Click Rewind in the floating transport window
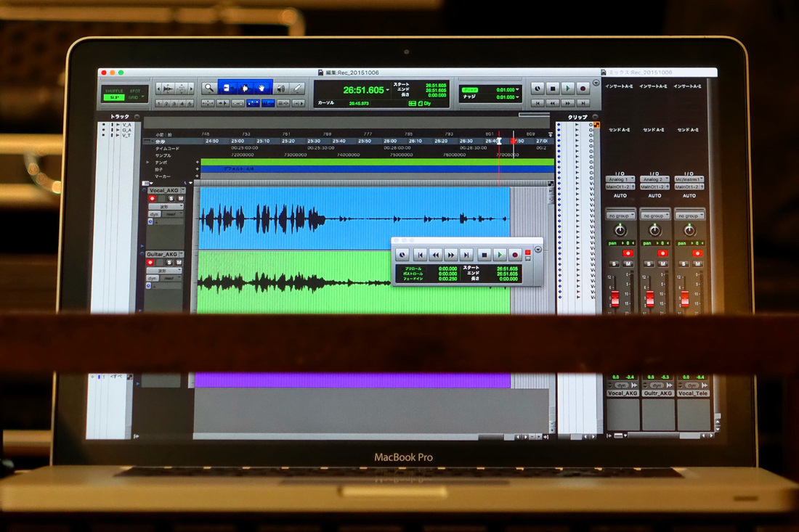The image size is (799, 532). coord(435,255)
